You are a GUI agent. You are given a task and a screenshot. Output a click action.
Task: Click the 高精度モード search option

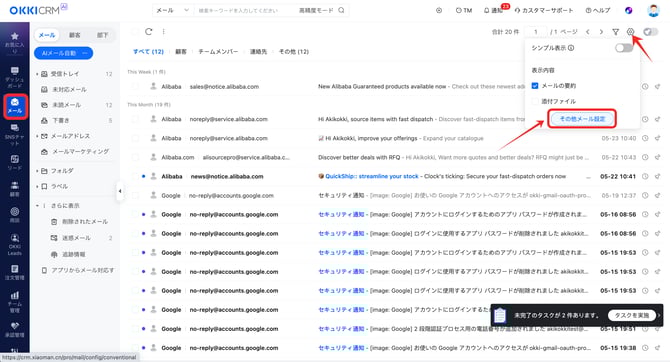(x=316, y=10)
